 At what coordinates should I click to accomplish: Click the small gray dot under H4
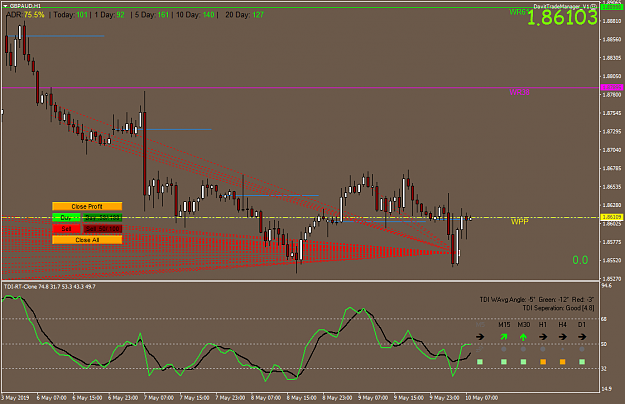tap(562, 349)
